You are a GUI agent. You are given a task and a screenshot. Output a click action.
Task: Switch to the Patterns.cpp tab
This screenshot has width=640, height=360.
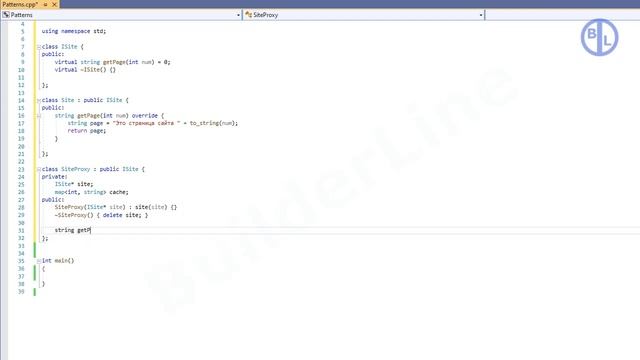point(20,4)
